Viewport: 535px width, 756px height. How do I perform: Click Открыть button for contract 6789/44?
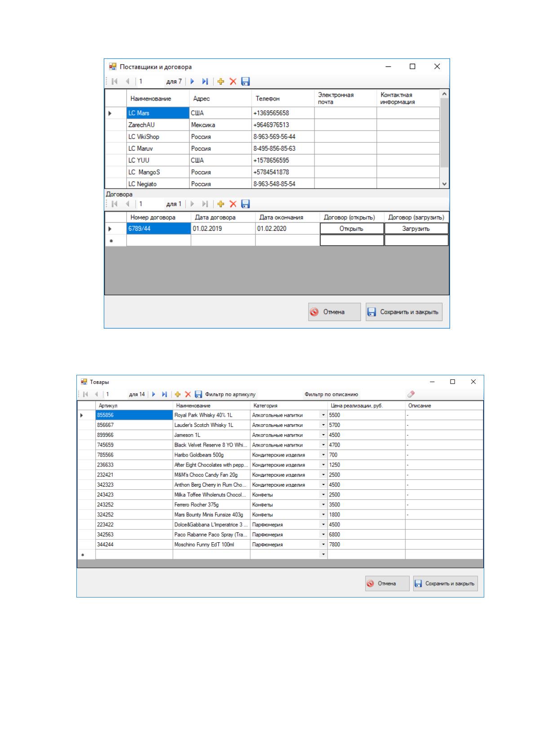coord(352,229)
